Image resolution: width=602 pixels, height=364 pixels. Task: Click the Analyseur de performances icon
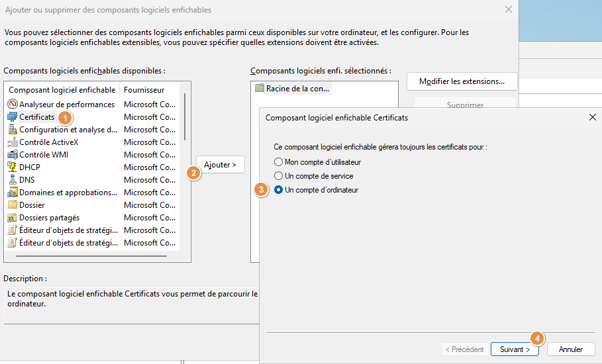(x=13, y=105)
